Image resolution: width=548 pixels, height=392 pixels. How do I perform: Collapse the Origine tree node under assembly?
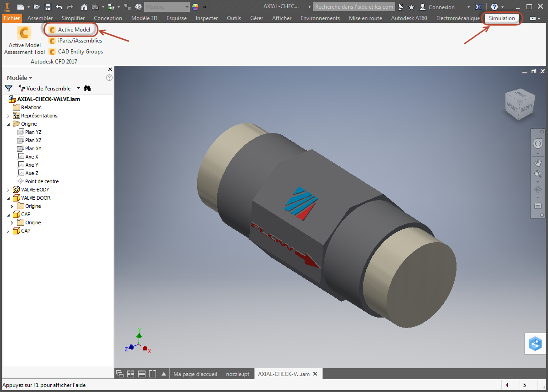(8, 124)
